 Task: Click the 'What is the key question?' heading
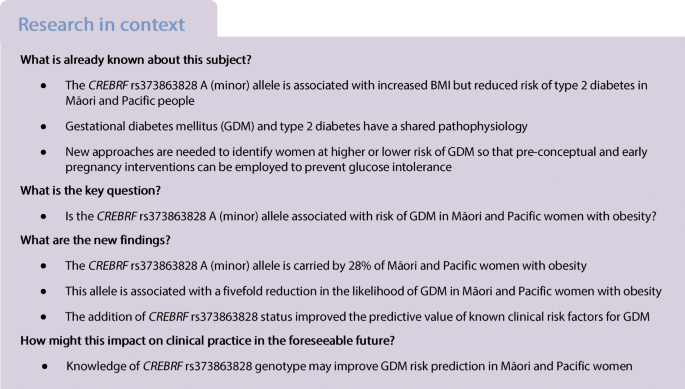click(90, 191)
